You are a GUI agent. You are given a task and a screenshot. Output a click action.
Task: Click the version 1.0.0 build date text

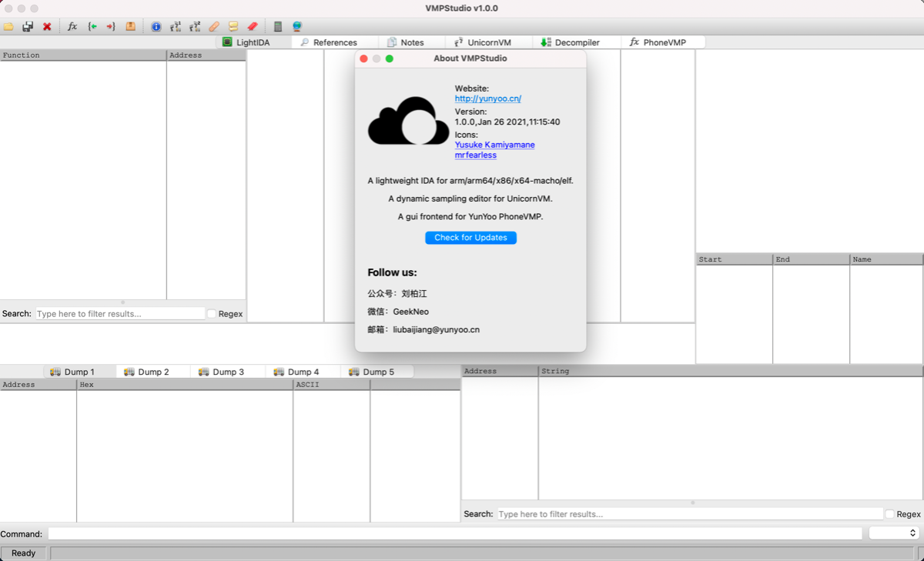click(x=507, y=122)
